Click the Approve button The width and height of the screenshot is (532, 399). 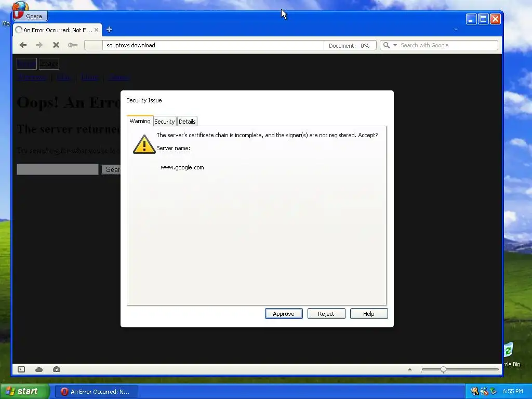[284, 314]
